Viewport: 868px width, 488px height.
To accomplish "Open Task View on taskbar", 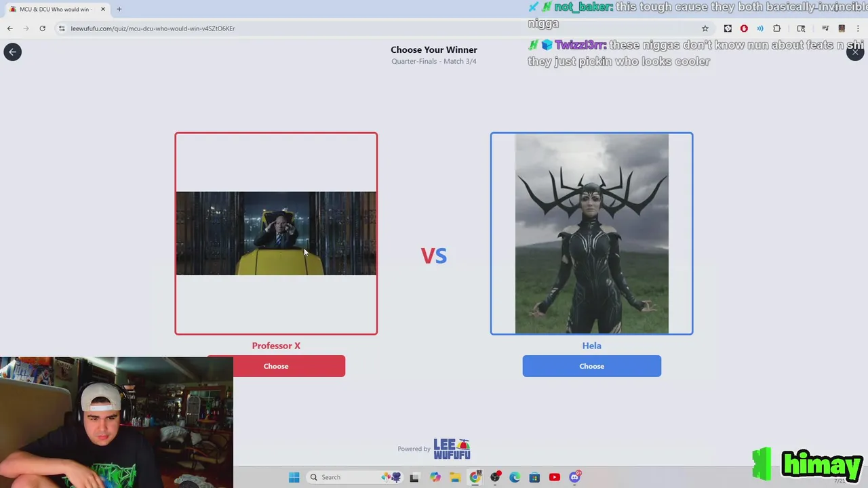I will [x=414, y=477].
